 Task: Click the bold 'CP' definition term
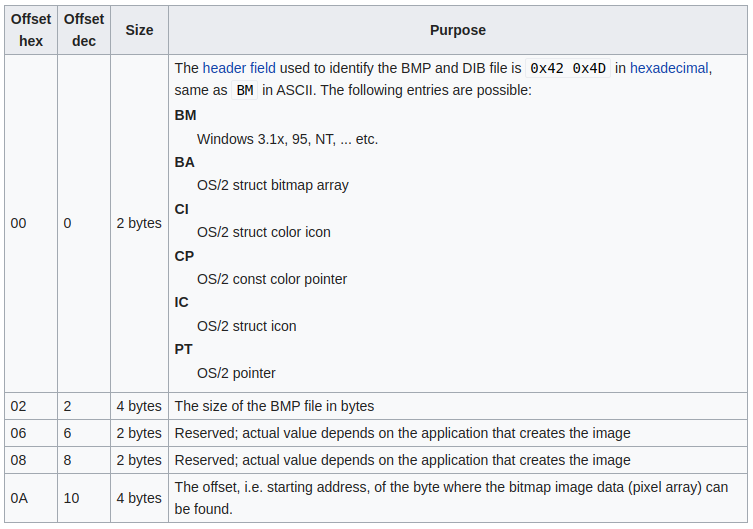(x=185, y=255)
